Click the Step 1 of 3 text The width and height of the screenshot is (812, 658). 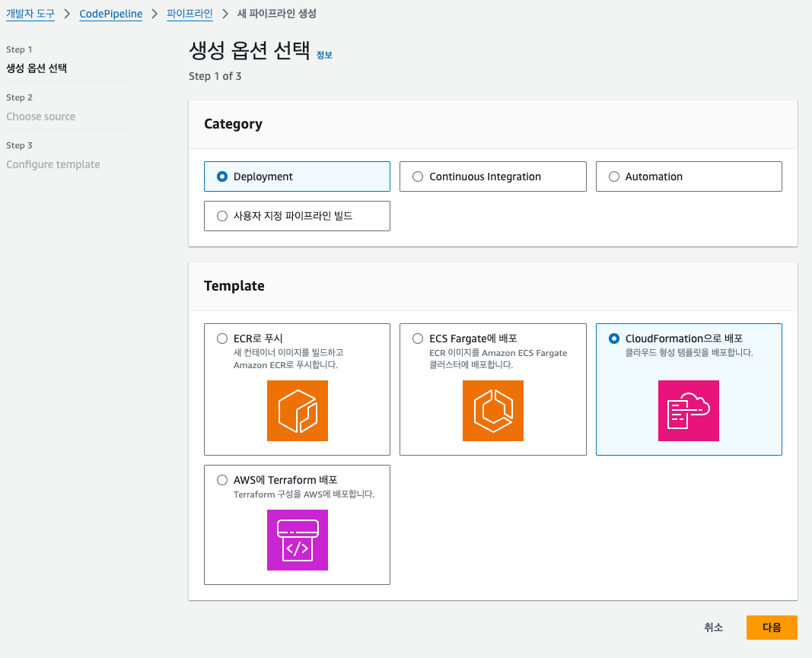pos(215,76)
